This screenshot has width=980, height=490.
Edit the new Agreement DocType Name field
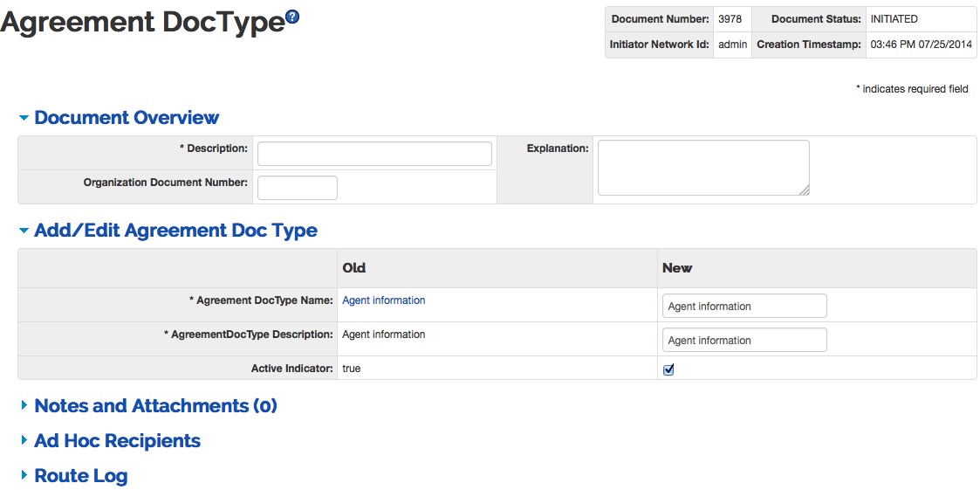[744, 306]
